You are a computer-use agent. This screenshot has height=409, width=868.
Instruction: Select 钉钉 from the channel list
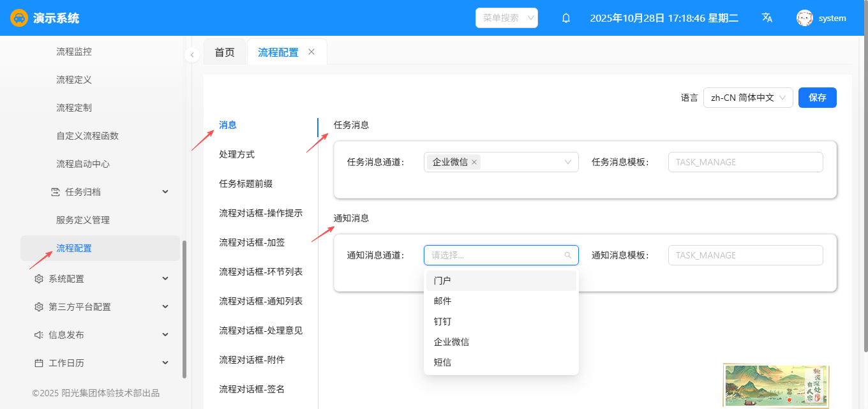click(x=442, y=322)
